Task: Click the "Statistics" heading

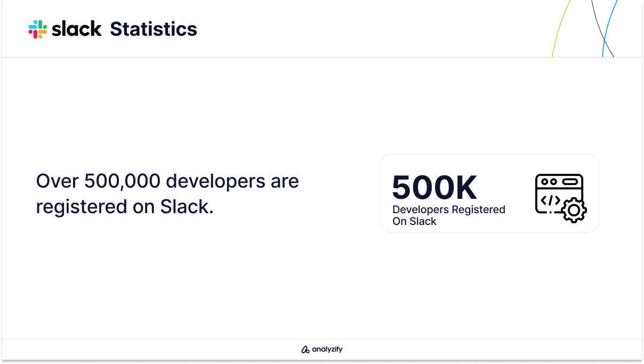Action: point(154,29)
